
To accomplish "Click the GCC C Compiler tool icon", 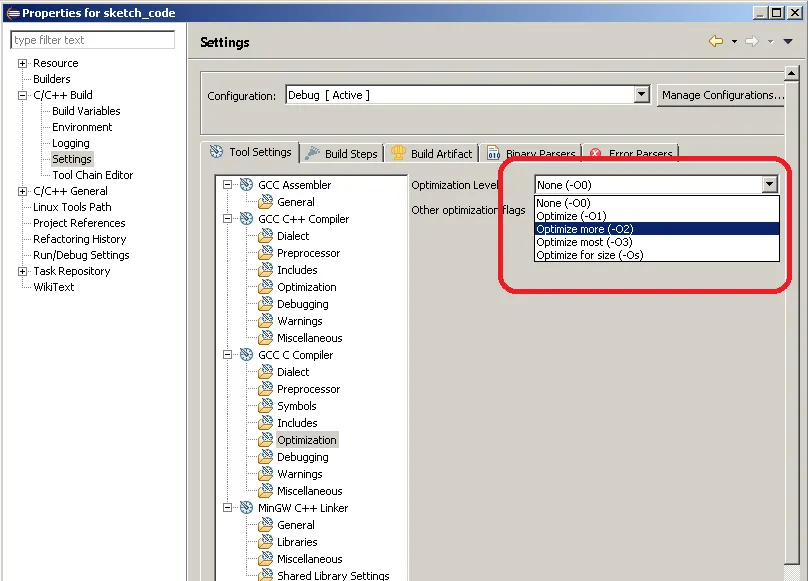I will point(246,355).
